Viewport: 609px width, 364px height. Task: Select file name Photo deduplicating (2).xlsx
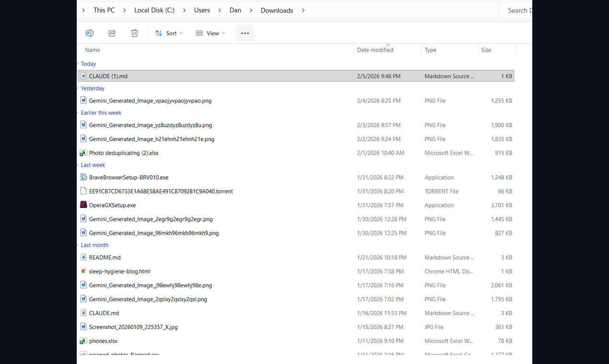click(124, 153)
